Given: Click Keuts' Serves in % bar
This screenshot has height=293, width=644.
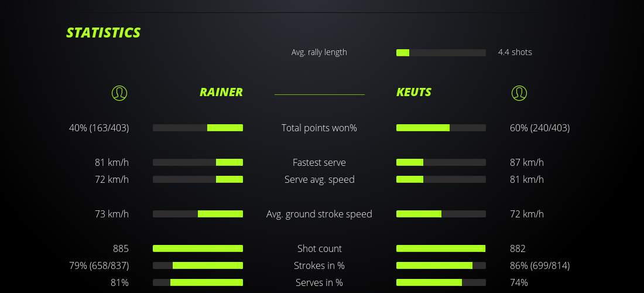Looking at the screenshot, I should tap(441, 282).
